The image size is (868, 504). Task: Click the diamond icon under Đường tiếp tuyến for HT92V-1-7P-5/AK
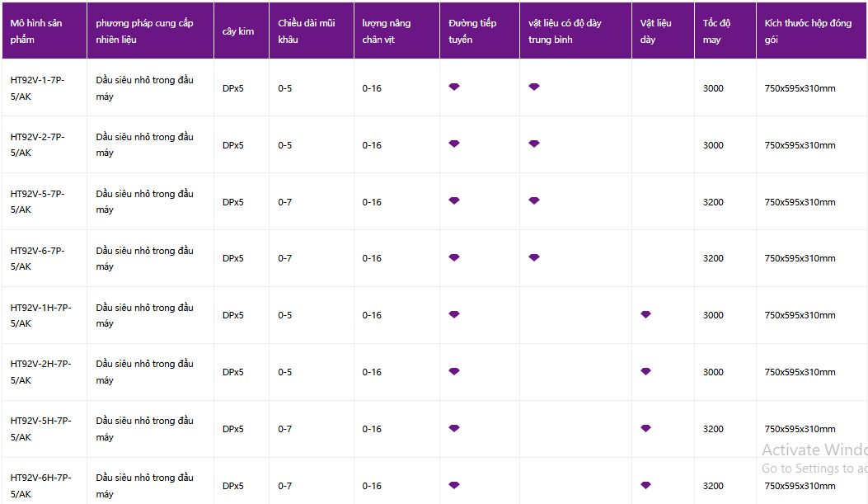point(454,87)
